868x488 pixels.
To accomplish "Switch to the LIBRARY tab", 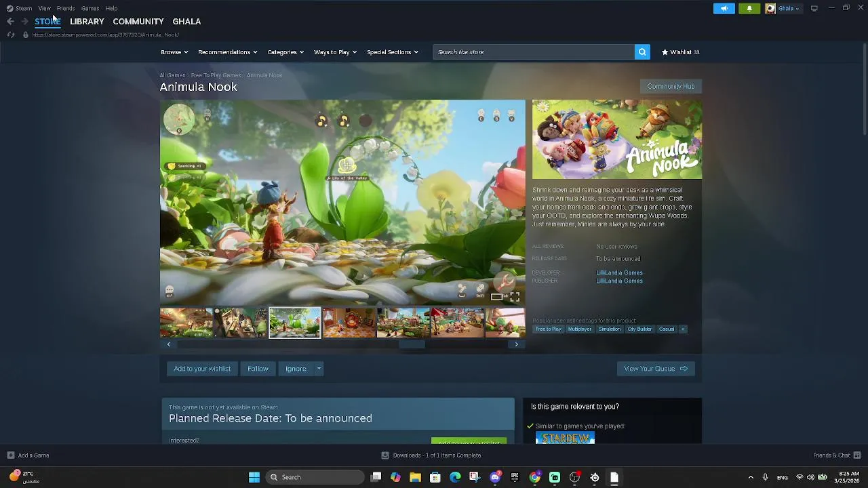I will coord(87,22).
